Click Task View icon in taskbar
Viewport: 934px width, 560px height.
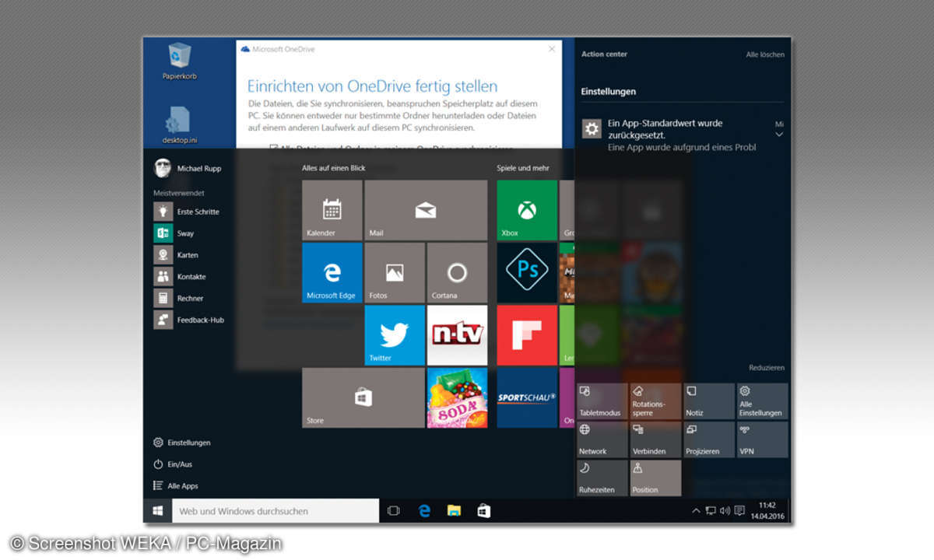[393, 511]
